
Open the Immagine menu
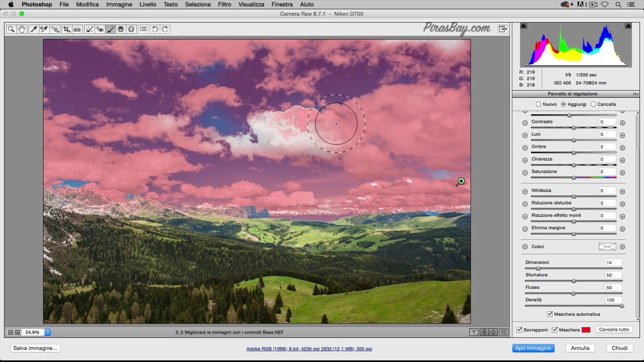click(119, 5)
